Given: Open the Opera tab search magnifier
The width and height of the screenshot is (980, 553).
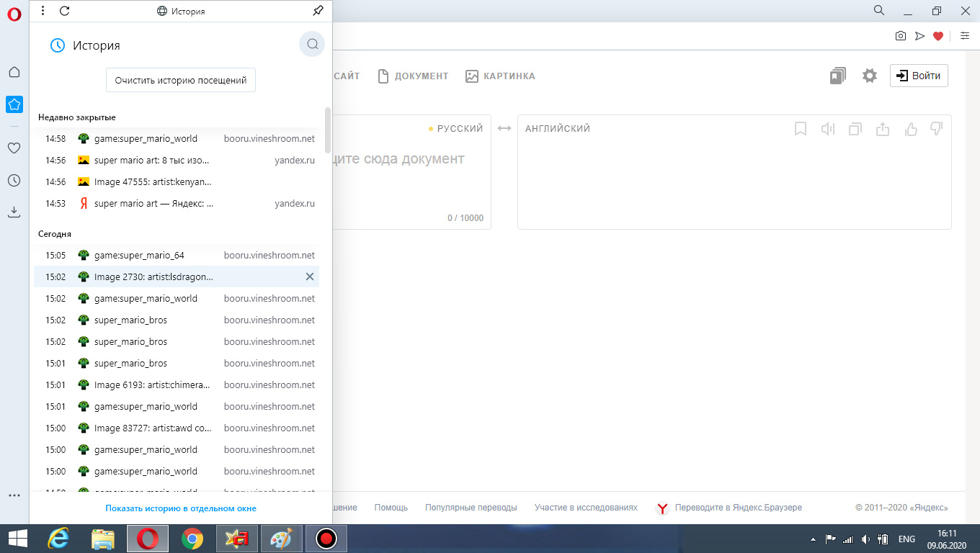Looking at the screenshot, I should (879, 10).
